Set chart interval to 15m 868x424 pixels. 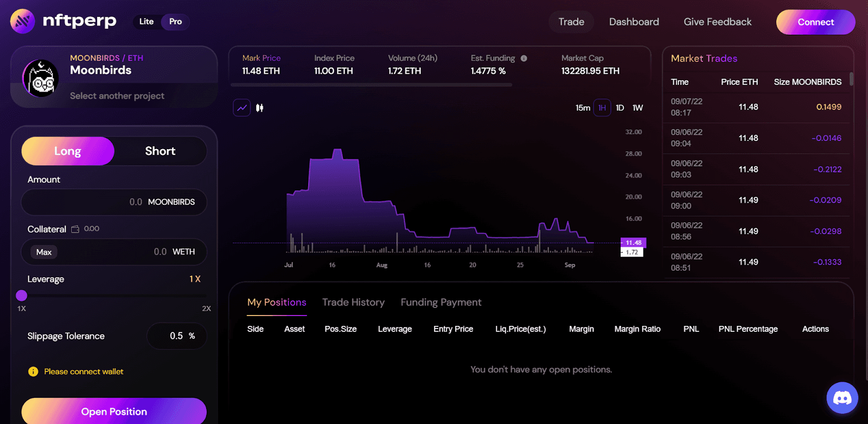click(x=583, y=108)
